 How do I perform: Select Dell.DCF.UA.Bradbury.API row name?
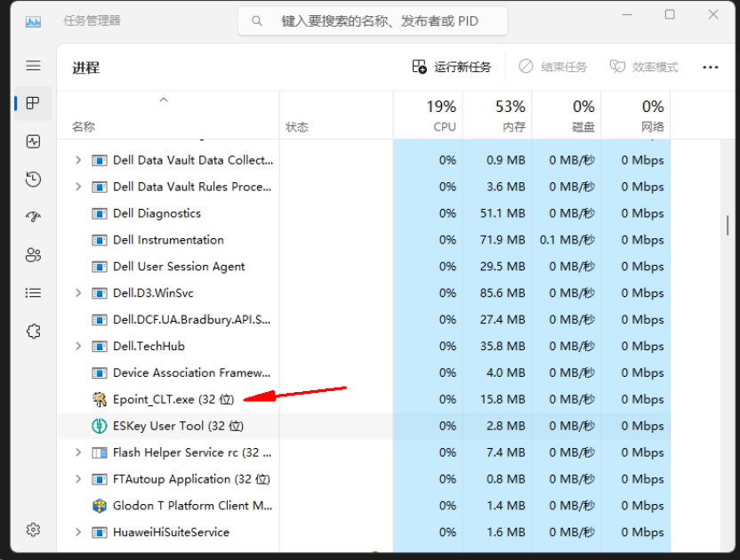[191, 320]
